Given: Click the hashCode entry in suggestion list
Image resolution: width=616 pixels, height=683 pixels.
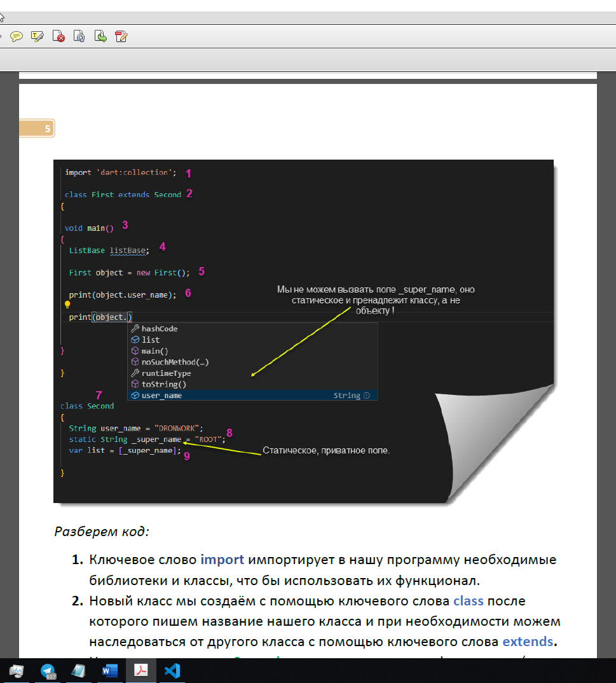Looking at the screenshot, I should click(x=159, y=329).
